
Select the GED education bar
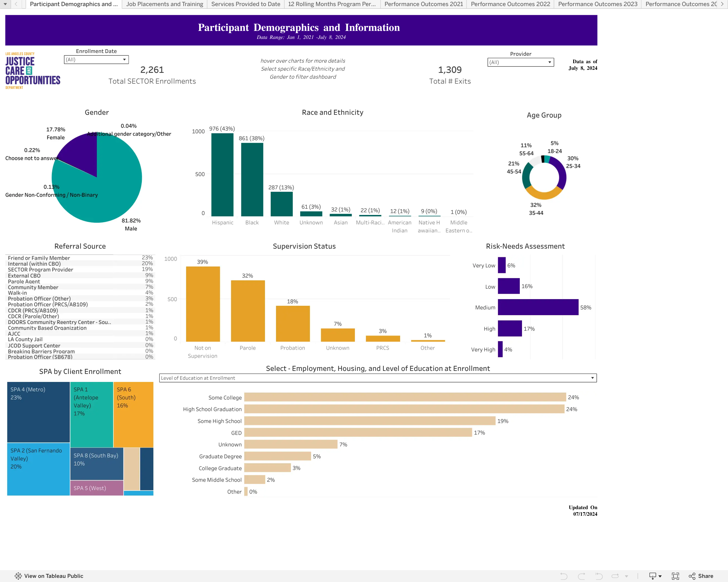358,433
